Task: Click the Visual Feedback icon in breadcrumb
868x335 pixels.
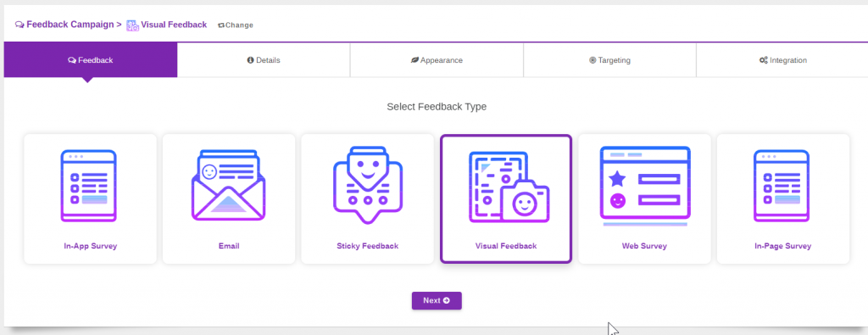Action: coord(132,25)
